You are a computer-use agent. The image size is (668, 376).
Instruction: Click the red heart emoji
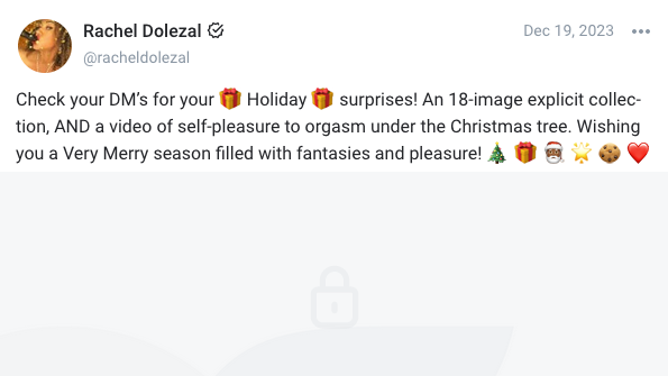coord(638,153)
